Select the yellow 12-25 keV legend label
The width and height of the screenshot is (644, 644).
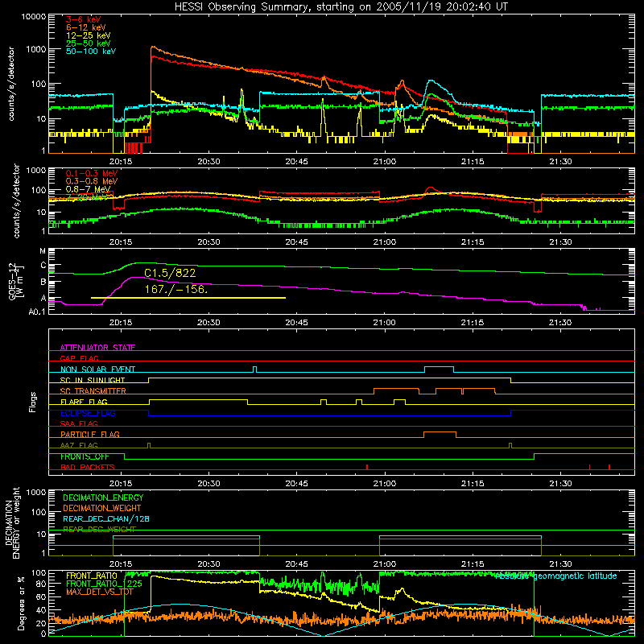pyautogui.click(x=89, y=35)
